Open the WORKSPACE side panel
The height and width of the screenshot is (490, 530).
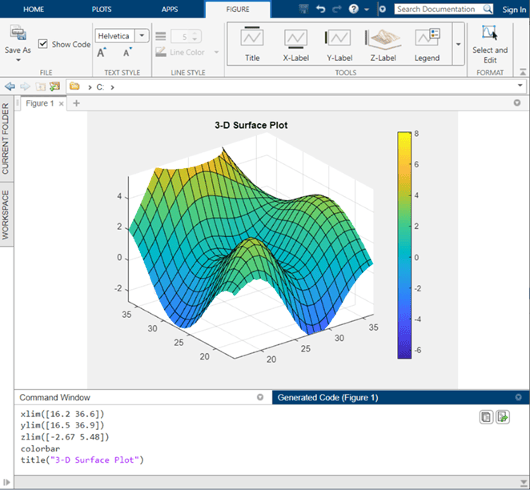pyautogui.click(x=5, y=215)
